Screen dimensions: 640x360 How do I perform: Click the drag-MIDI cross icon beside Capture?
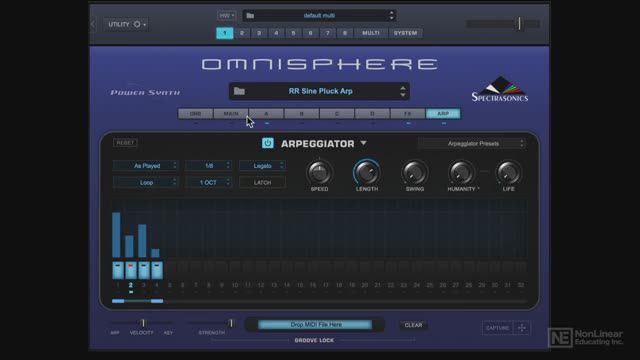522,328
